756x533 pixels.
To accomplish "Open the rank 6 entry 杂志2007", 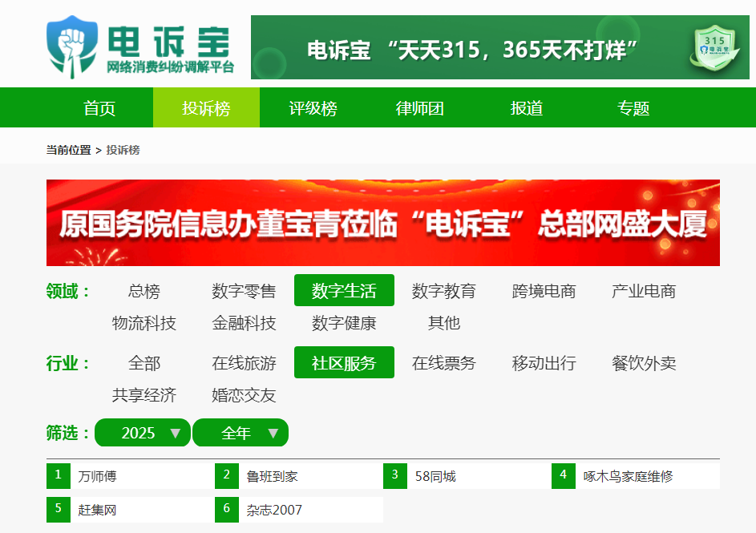I will click(x=299, y=510).
